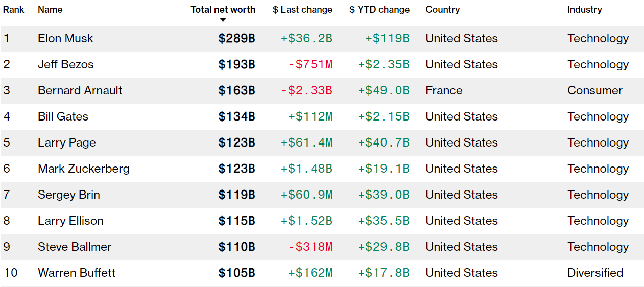644x287 pixels.
Task: Click on Larry Page's name
Action: click(x=66, y=143)
